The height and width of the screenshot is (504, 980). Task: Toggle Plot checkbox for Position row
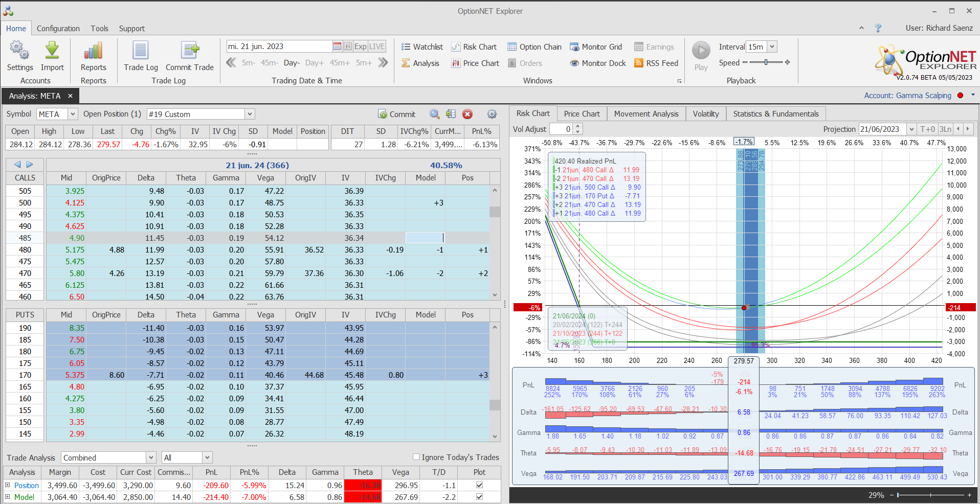(479, 485)
